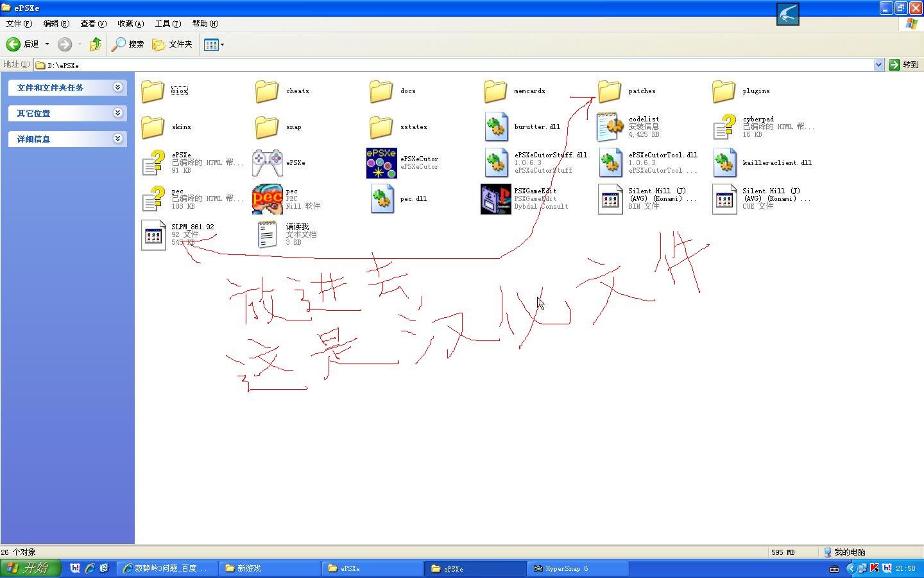This screenshot has height=578, width=924.
Task: Expand the 其它位置 panel
Action: point(118,113)
